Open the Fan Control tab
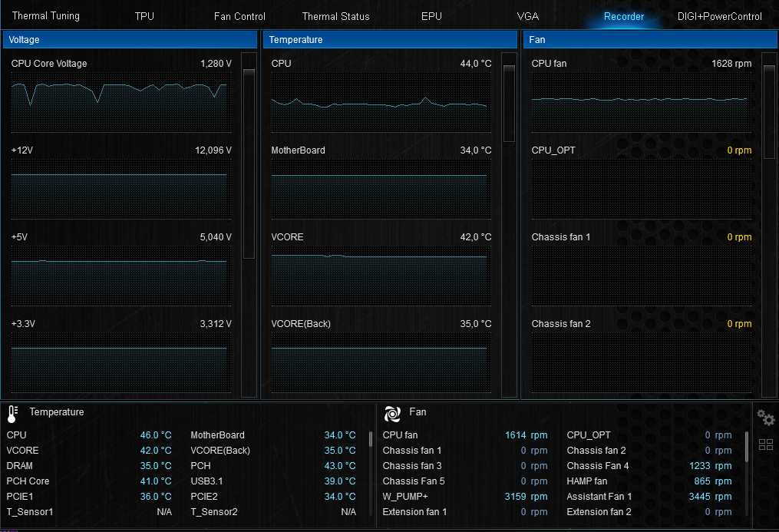This screenshot has height=532, width=779. pyautogui.click(x=239, y=16)
